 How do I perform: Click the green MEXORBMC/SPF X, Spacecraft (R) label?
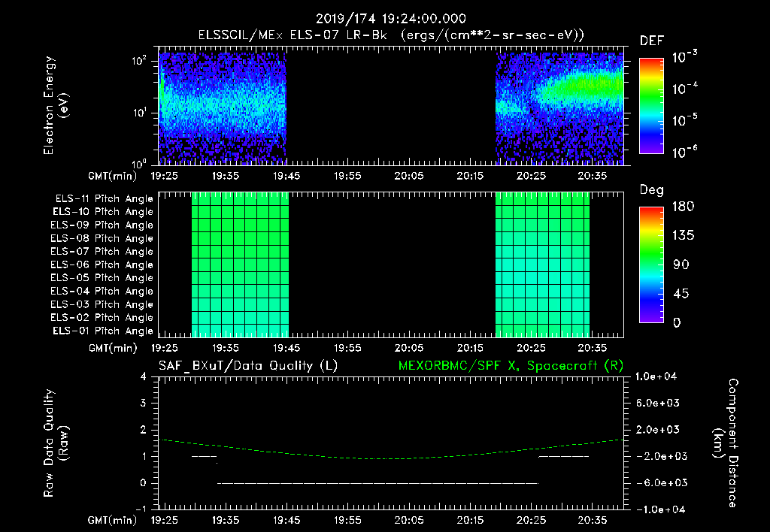pyautogui.click(x=511, y=366)
